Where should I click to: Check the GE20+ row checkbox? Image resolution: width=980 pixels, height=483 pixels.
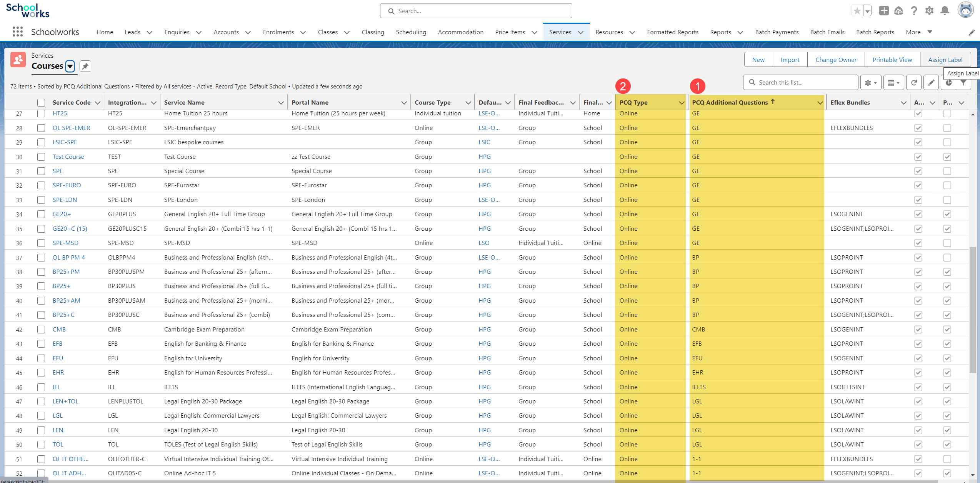coord(41,214)
